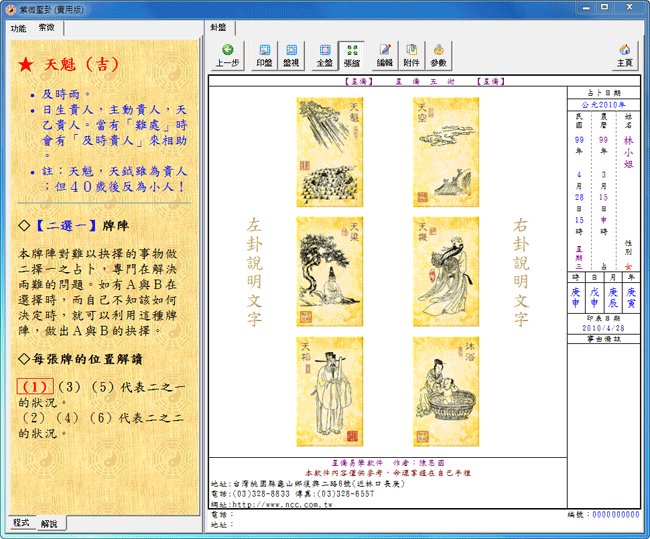Click the app icon in title bar
This screenshot has height=539, width=650.
[11, 9]
